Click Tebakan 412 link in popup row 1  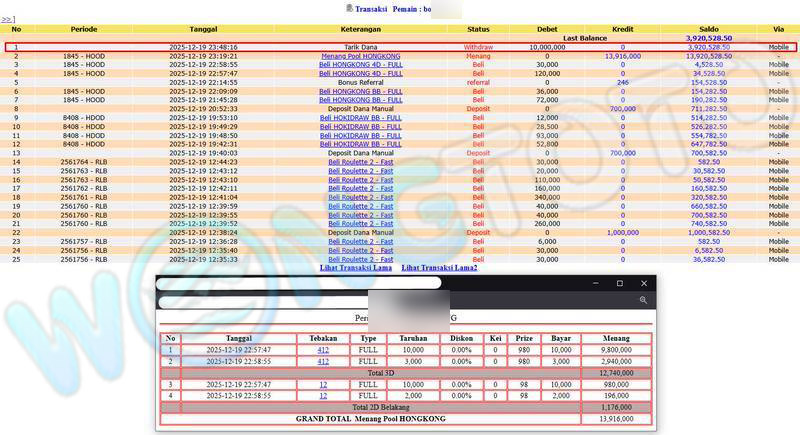coord(323,350)
